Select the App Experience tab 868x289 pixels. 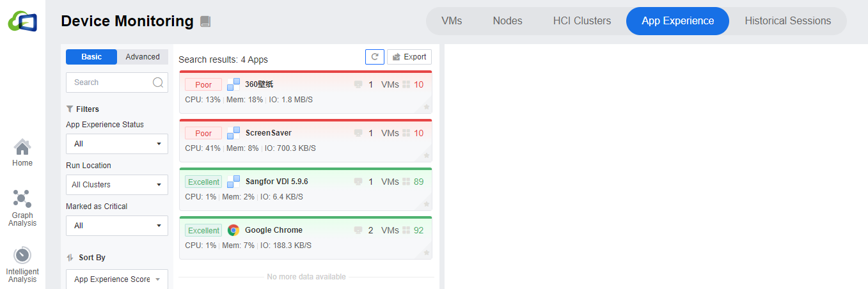pyautogui.click(x=677, y=21)
